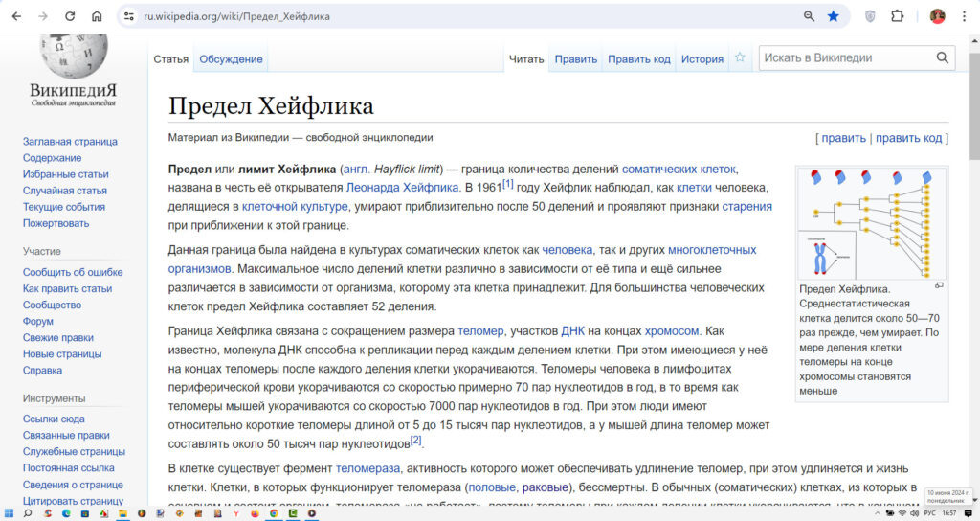Click the page vertical scrollbar thumb

(974, 104)
